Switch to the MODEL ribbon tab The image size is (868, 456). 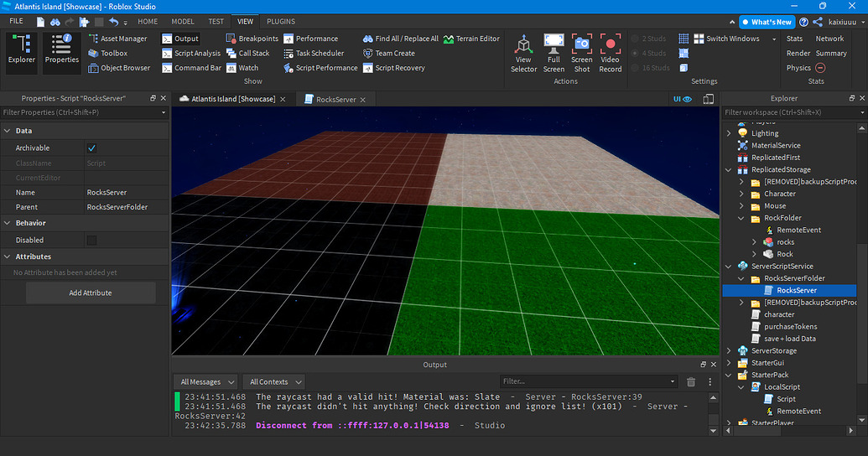click(183, 22)
